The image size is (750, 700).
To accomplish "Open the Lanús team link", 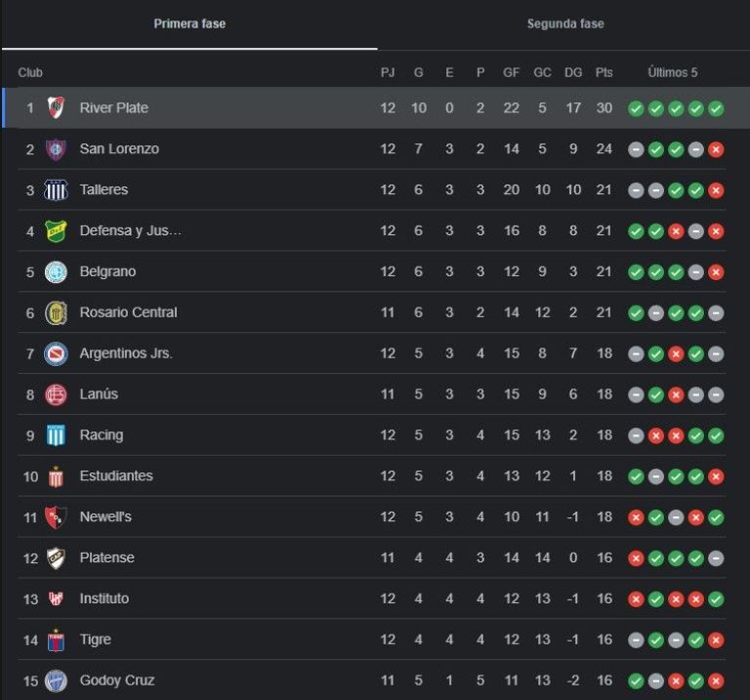I will pyautogui.click(x=99, y=394).
